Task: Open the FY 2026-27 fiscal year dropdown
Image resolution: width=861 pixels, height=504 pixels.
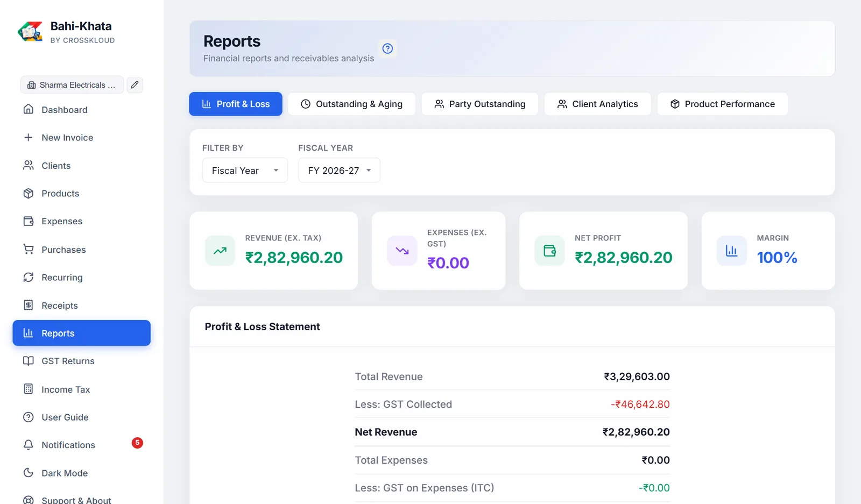Action: click(x=339, y=171)
